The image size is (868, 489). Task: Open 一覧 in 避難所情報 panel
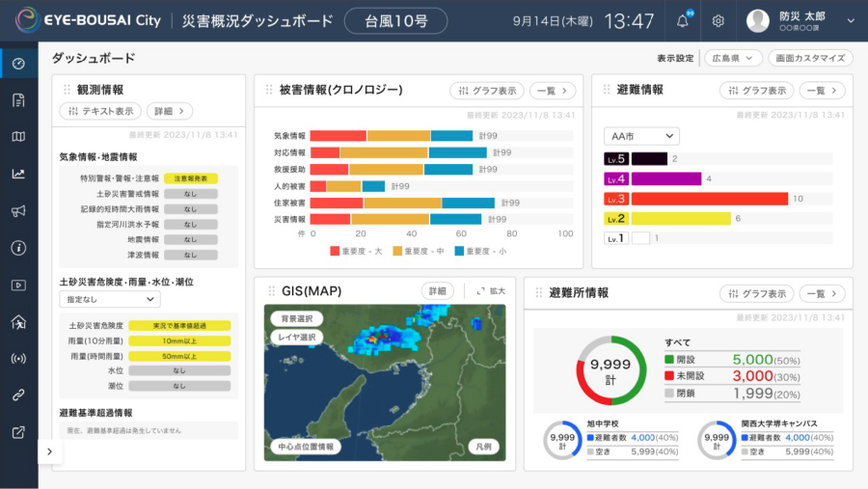822,294
